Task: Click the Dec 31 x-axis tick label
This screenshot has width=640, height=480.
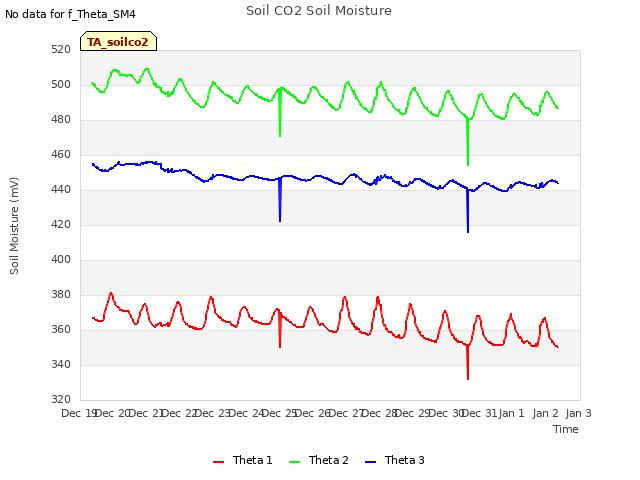Action: 480,413
